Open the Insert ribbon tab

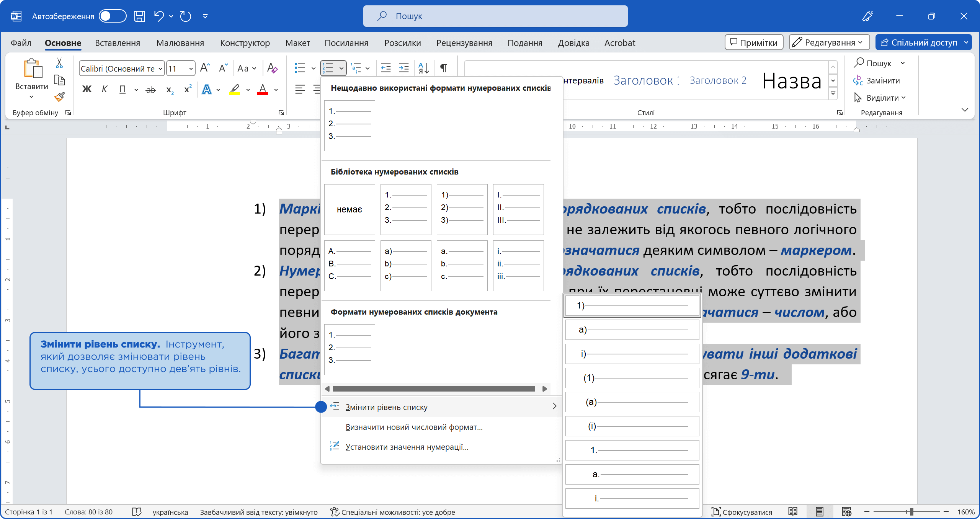118,43
